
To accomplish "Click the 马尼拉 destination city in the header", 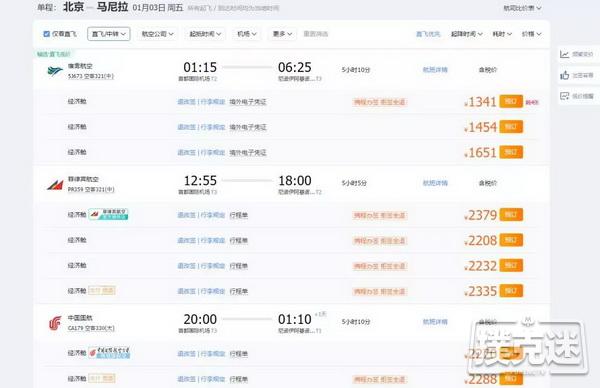I will pyautogui.click(x=112, y=7).
